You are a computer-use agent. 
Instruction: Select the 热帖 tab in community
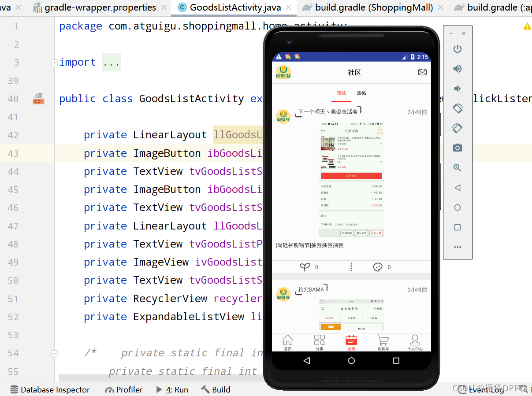click(x=361, y=93)
